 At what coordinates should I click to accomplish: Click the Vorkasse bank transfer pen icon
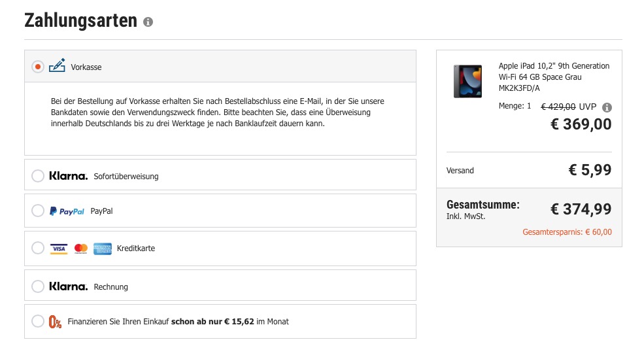pos(57,66)
